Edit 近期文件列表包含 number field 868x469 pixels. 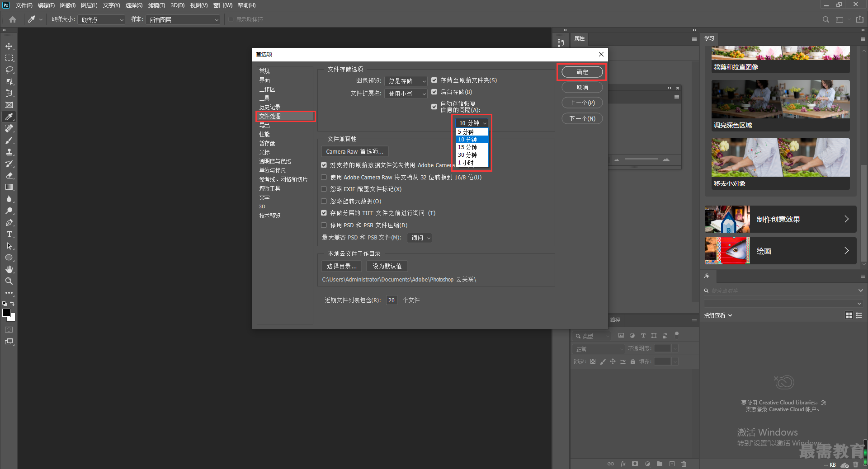(x=392, y=300)
